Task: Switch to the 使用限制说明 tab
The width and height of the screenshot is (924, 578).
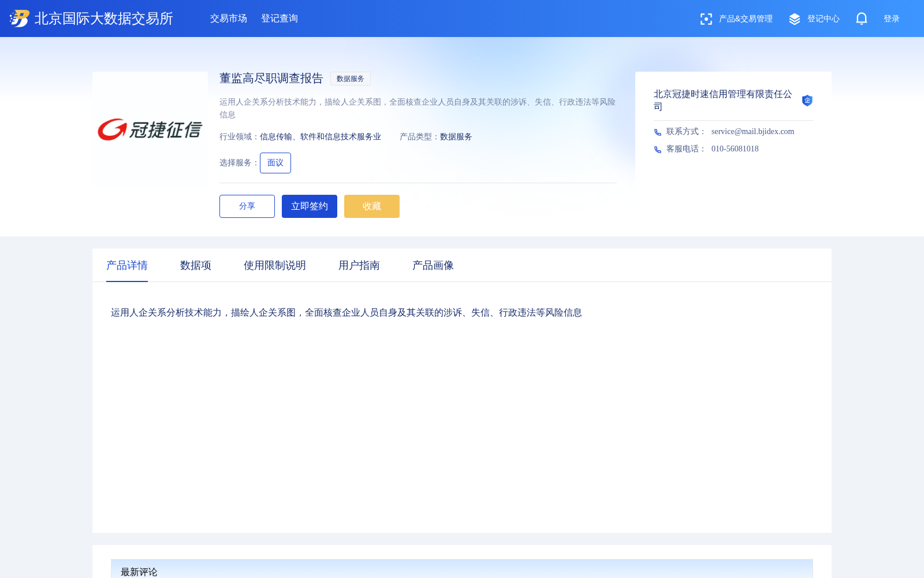Action: coord(275,265)
